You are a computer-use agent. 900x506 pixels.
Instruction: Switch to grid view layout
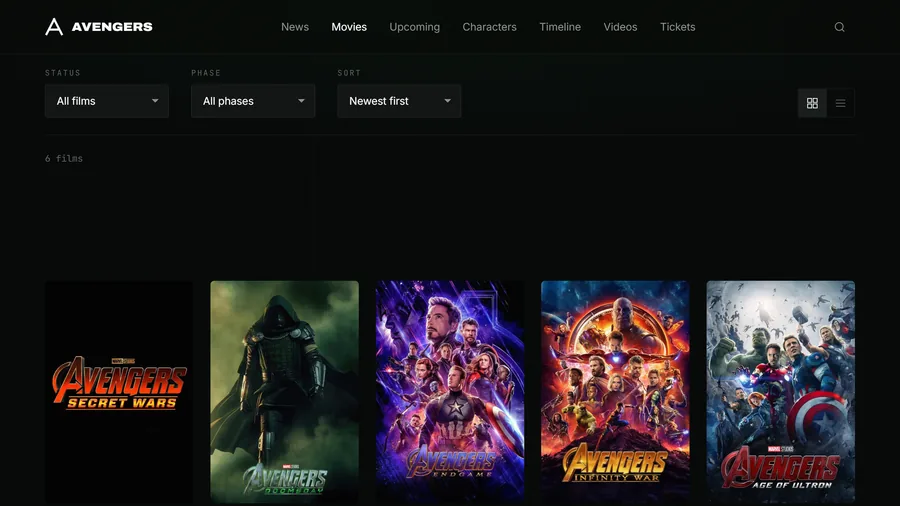pos(812,103)
